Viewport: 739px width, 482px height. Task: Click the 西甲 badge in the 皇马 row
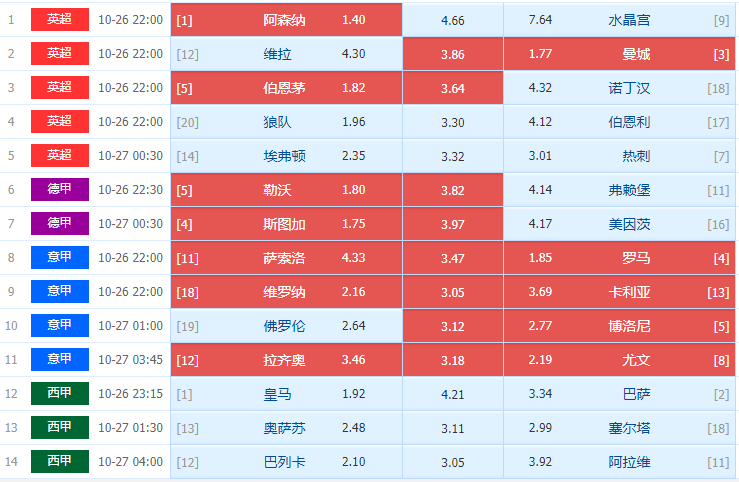(60, 393)
